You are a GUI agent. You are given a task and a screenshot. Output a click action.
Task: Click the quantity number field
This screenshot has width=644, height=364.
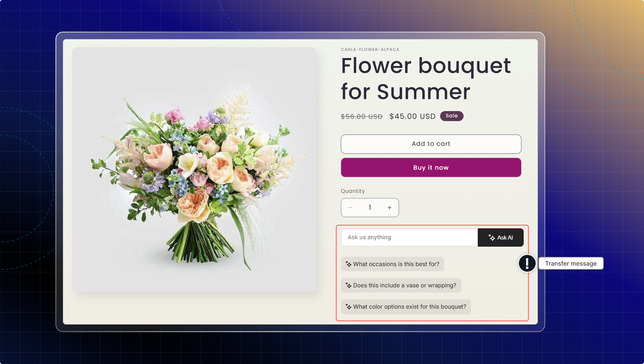click(370, 208)
